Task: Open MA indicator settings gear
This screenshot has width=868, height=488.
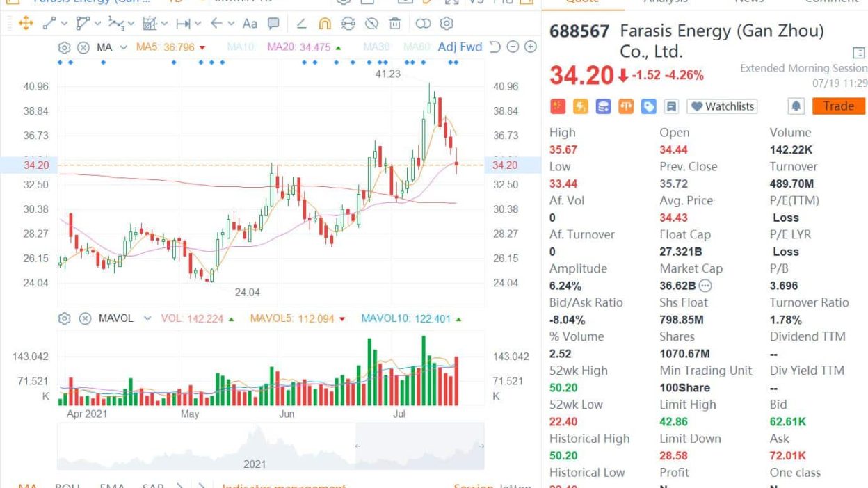Action: 65,47
